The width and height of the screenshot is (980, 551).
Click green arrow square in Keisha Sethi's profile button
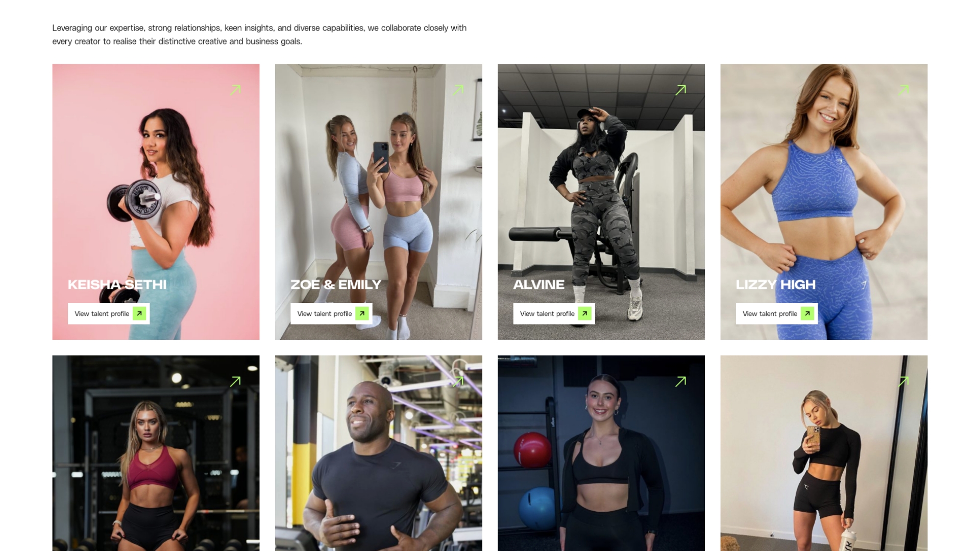click(139, 314)
